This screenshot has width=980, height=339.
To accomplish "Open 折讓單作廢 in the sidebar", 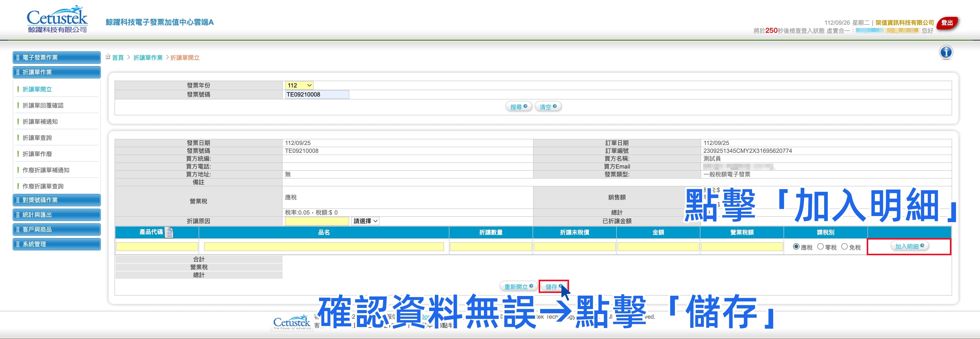I will tap(37, 154).
